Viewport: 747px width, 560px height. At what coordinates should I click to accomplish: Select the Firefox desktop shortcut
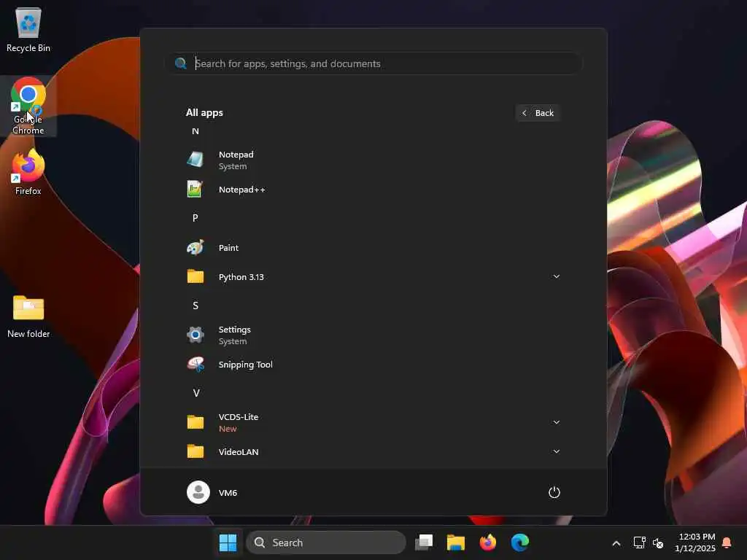tap(28, 172)
